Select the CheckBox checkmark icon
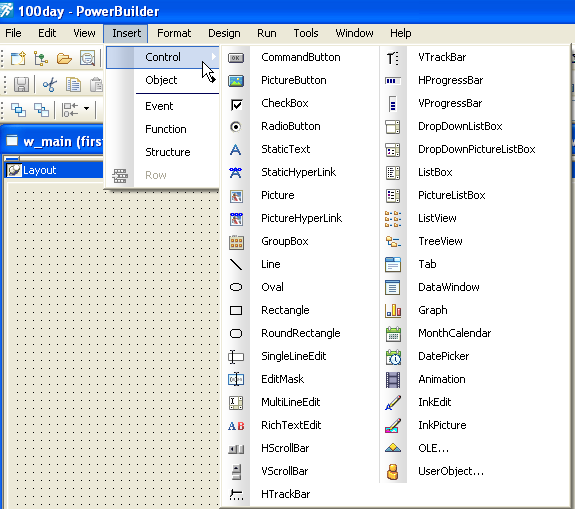 (x=236, y=105)
